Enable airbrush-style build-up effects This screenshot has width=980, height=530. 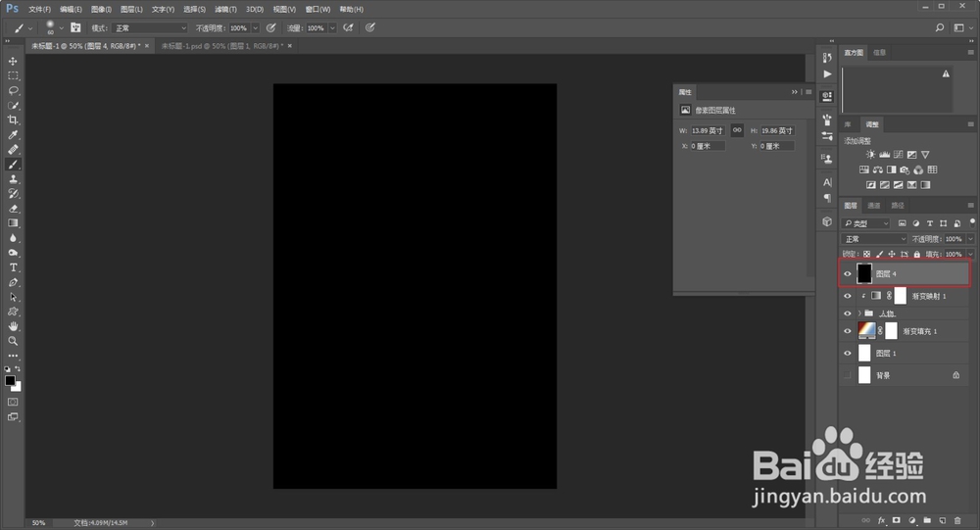pos(348,27)
